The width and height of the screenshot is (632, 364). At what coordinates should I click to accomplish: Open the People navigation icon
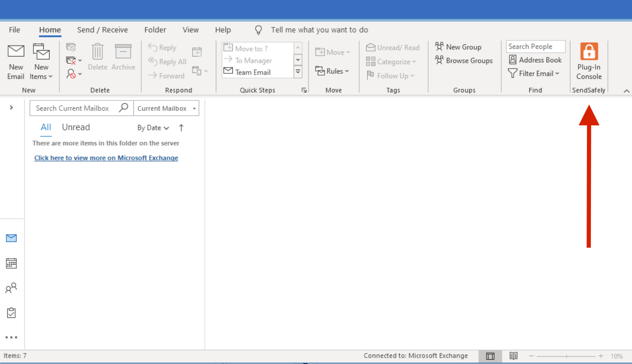[x=11, y=288]
